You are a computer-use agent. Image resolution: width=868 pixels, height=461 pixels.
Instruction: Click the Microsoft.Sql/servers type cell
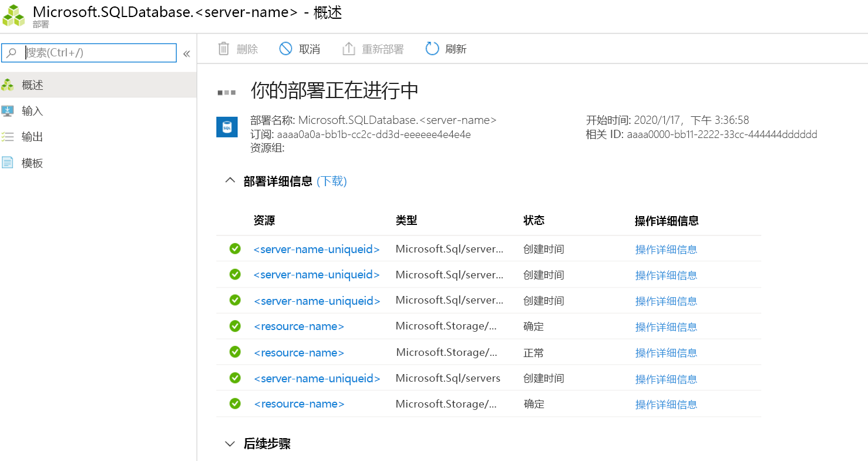[448, 378]
